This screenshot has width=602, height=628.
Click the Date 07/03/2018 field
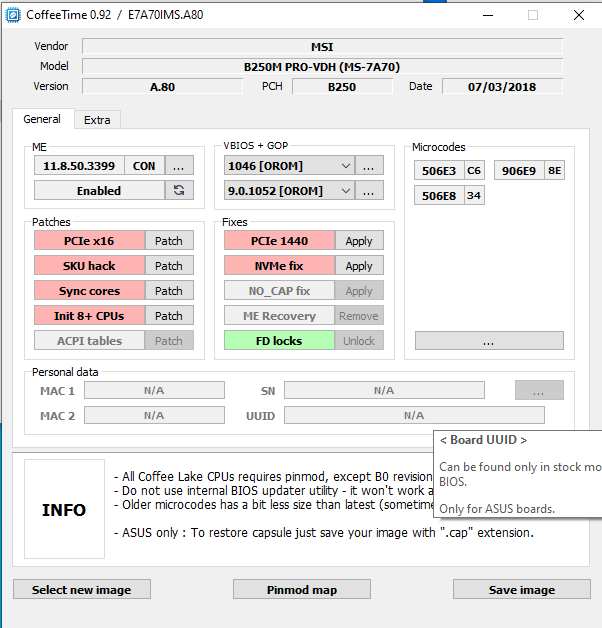click(x=502, y=87)
